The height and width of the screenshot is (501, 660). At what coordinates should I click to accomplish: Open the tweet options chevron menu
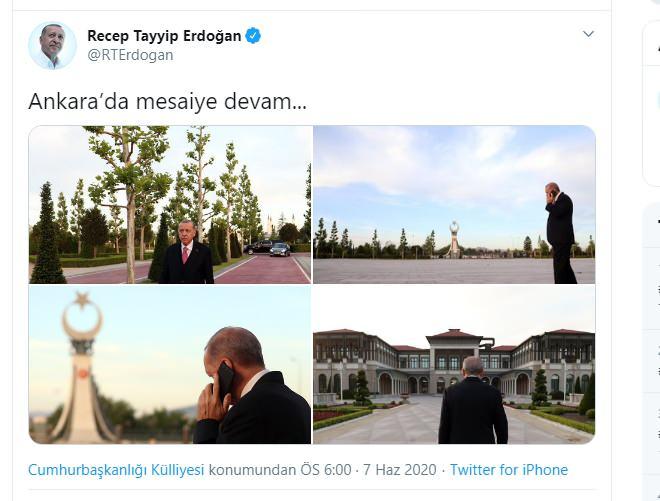tap(588, 34)
